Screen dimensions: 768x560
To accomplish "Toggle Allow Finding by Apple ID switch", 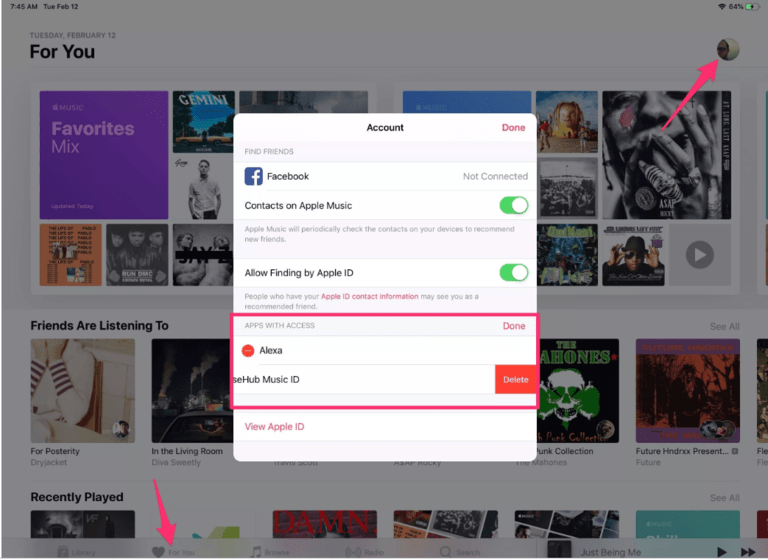I will [x=513, y=273].
